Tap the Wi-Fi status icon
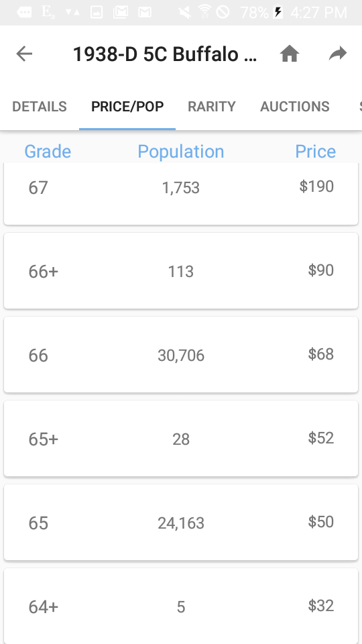This screenshot has height=644, width=362. pyautogui.click(x=204, y=12)
